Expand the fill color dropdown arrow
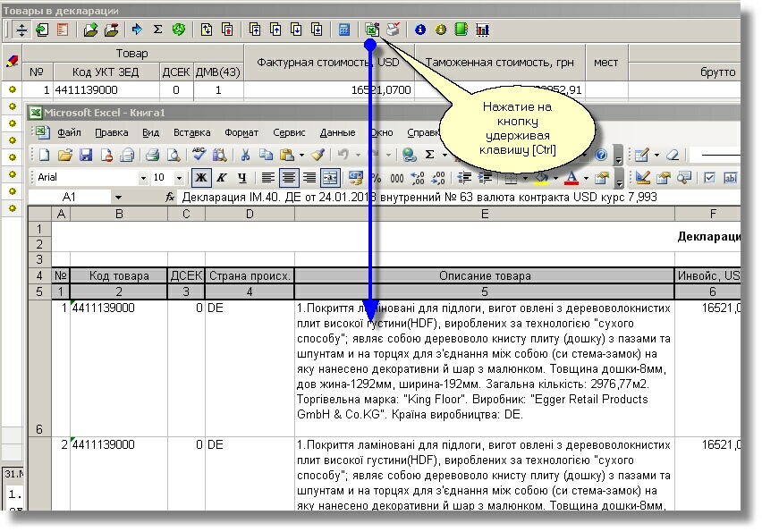This screenshot has width=762, height=532. (x=555, y=178)
